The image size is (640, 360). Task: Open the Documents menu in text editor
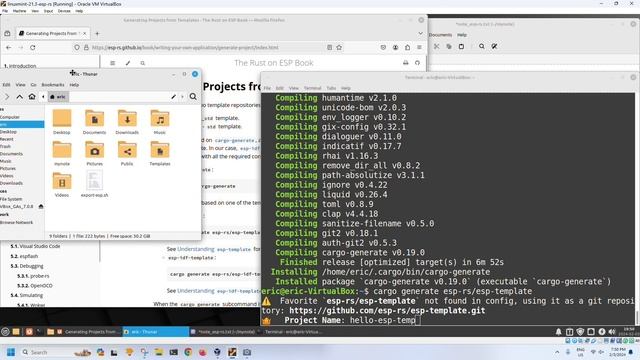click(441, 35)
